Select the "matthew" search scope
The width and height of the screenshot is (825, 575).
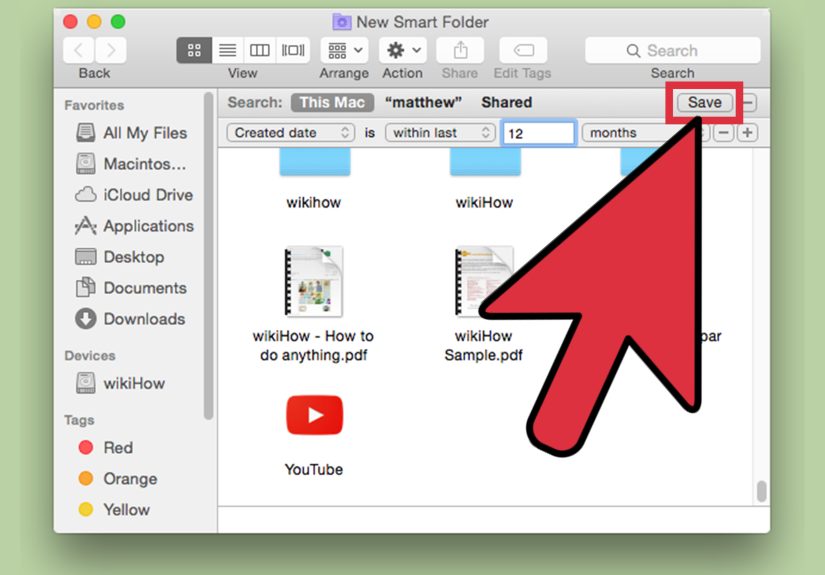click(x=423, y=102)
